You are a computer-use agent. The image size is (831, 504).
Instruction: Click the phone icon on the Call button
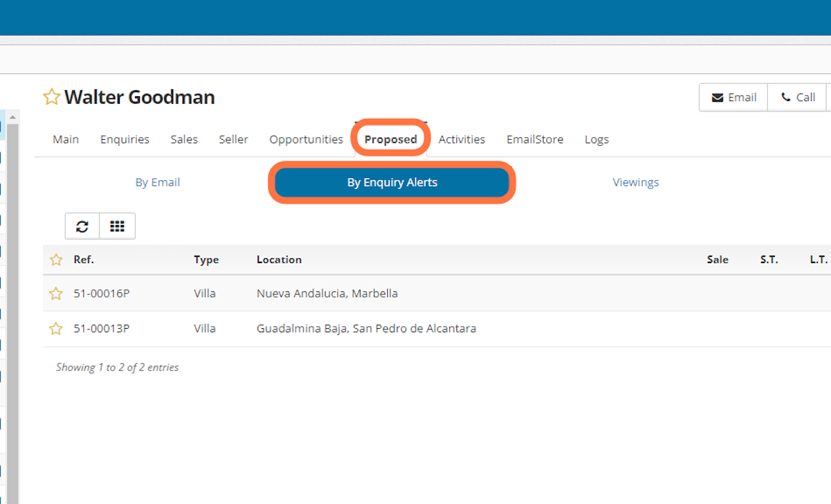point(786,97)
